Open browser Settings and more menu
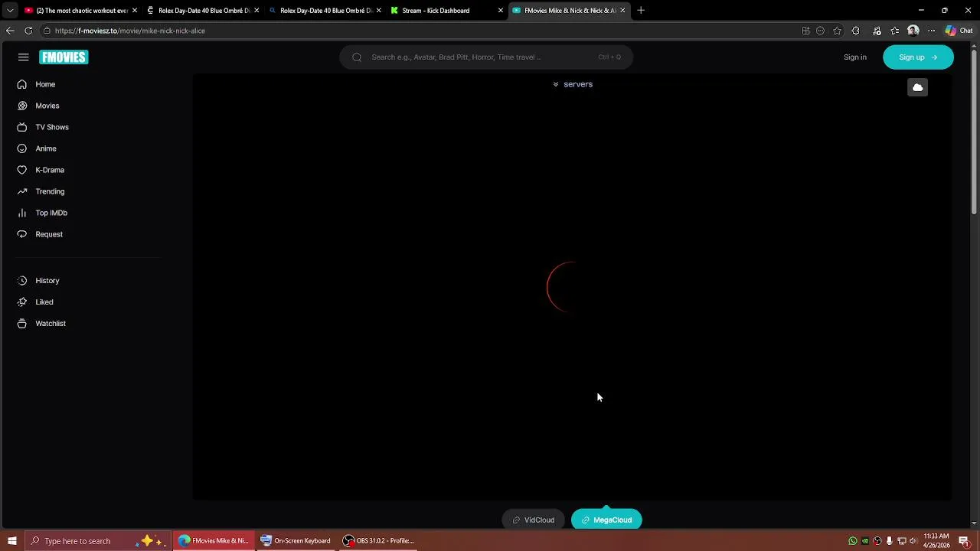The height and width of the screenshot is (551, 980). coord(931,31)
